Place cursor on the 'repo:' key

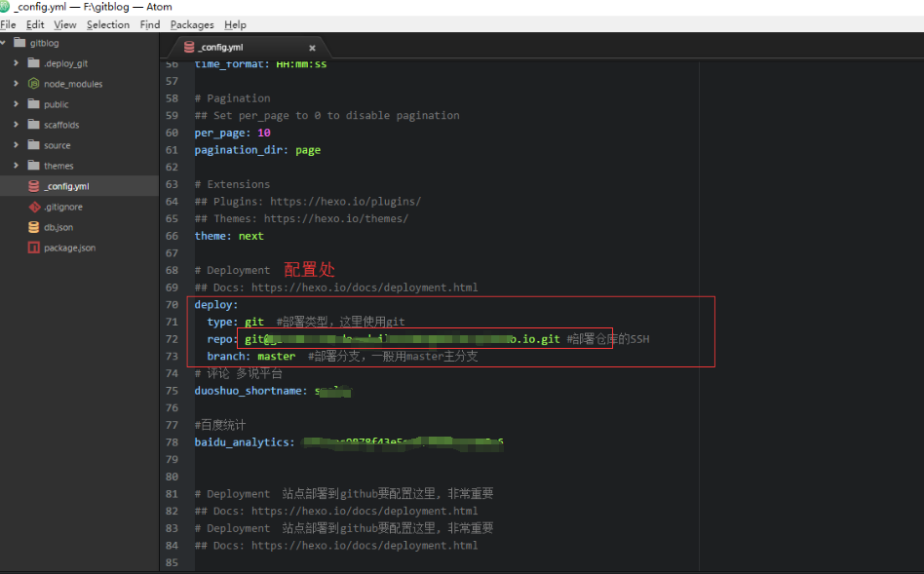222,339
